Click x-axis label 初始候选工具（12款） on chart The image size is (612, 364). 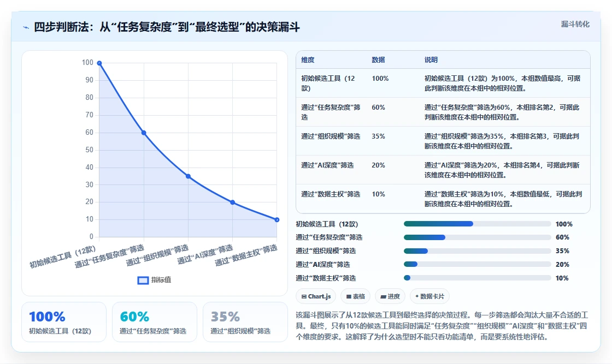click(x=62, y=256)
